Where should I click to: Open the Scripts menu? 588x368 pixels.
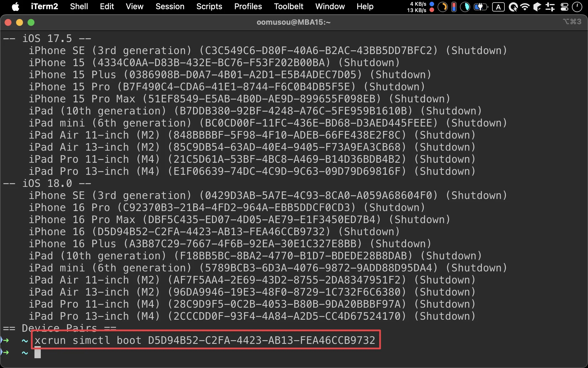pos(209,6)
